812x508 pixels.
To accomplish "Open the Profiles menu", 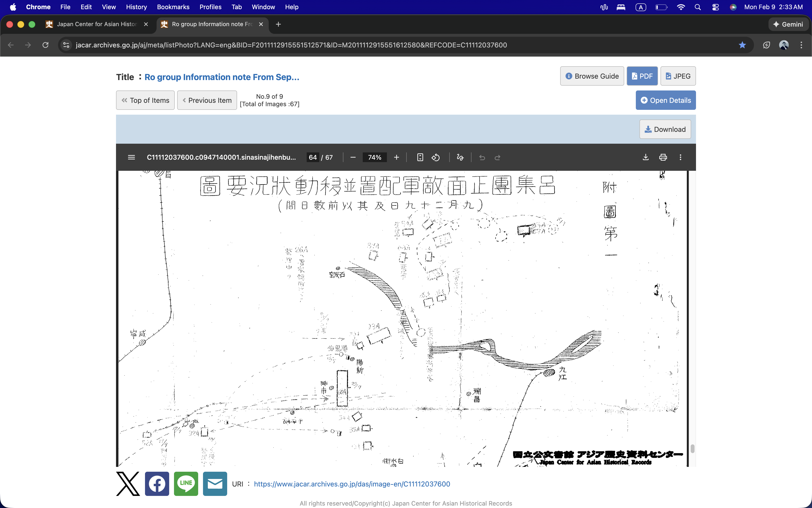I will 210,7.
